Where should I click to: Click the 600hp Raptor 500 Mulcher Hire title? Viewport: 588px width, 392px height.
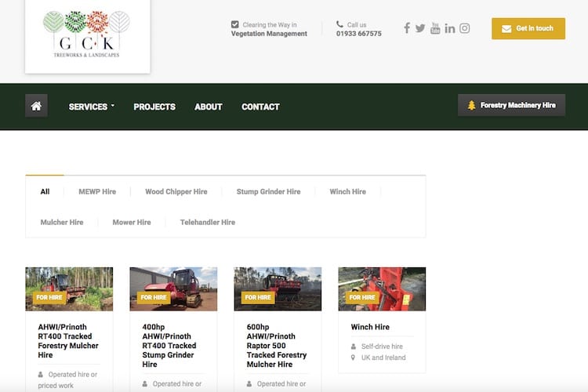277,346
